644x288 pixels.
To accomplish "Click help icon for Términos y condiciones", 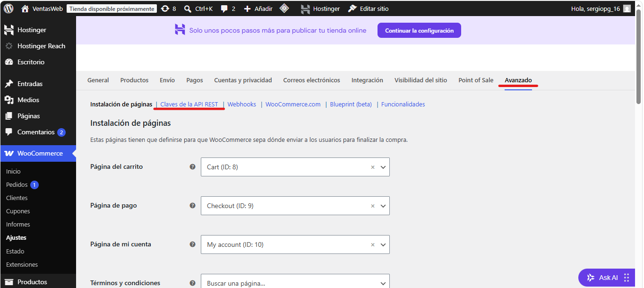I will (x=192, y=283).
